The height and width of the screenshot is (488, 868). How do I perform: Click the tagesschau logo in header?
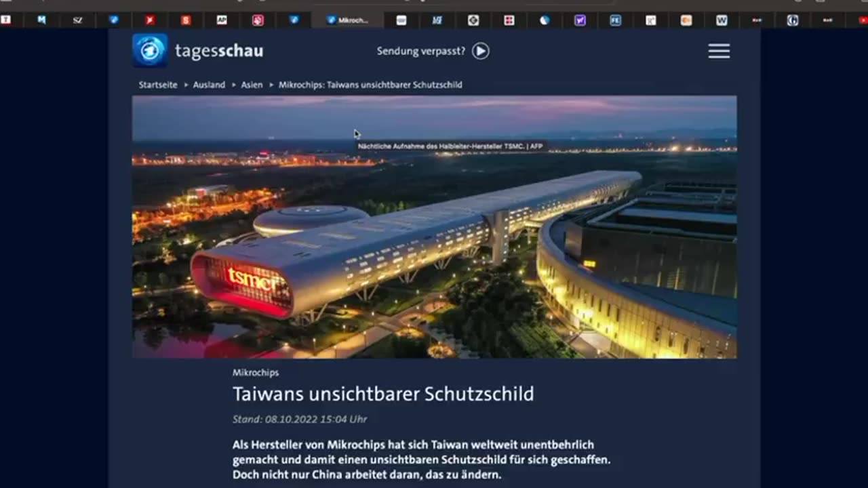coord(198,51)
